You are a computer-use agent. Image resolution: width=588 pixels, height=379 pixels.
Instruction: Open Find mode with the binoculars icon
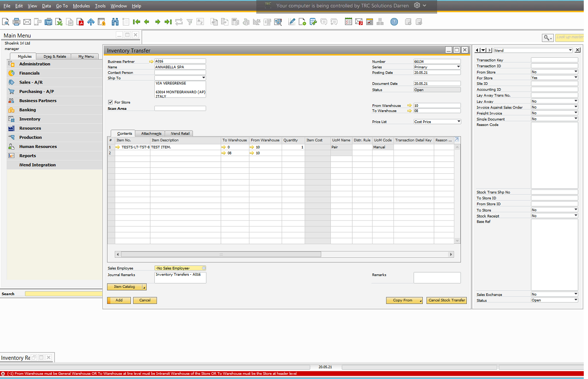[115, 22]
